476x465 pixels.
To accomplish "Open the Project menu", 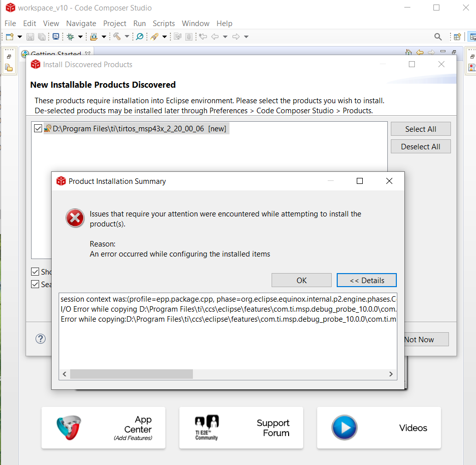I will click(114, 24).
